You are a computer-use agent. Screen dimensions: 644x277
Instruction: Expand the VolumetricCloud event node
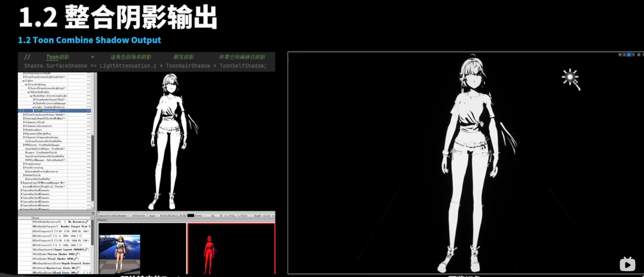click(24, 122)
